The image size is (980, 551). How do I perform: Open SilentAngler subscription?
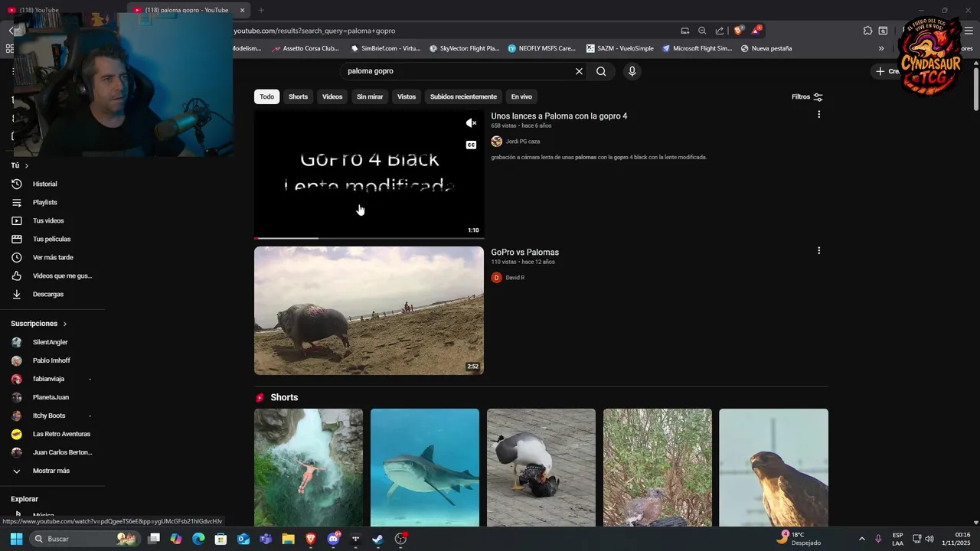(x=52, y=343)
